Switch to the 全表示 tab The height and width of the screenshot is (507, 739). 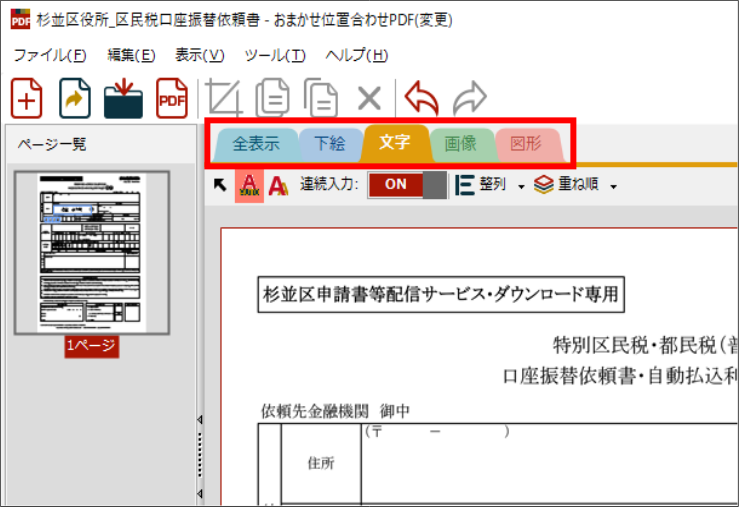pyautogui.click(x=256, y=144)
